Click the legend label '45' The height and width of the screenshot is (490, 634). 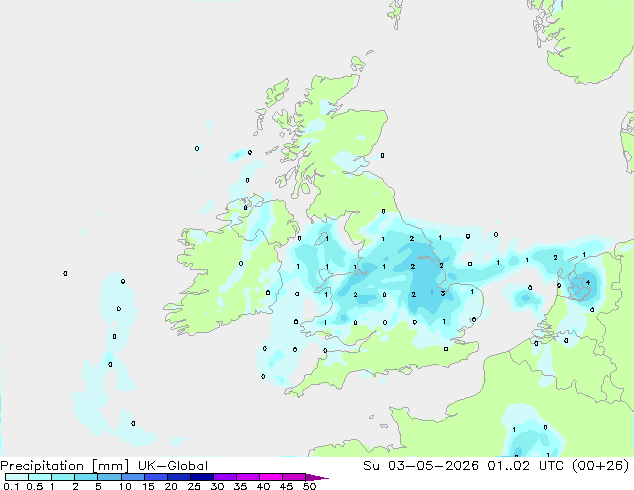click(x=286, y=486)
